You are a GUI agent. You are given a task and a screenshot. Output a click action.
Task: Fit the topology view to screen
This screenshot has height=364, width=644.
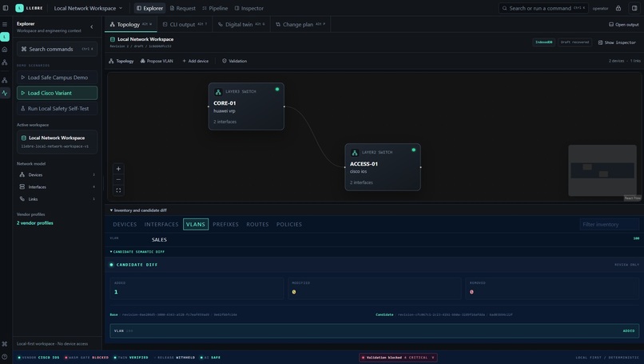coord(118,190)
